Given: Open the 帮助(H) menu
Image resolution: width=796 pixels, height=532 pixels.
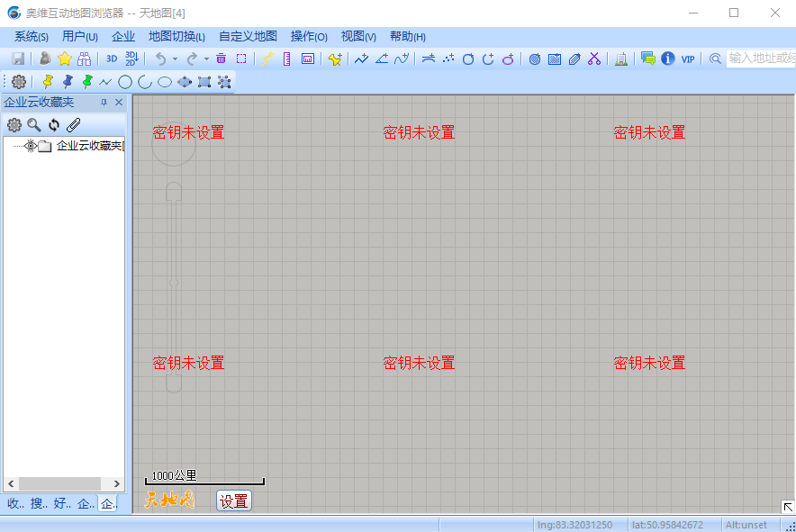Looking at the screenshot, I should tap(408, 37).
